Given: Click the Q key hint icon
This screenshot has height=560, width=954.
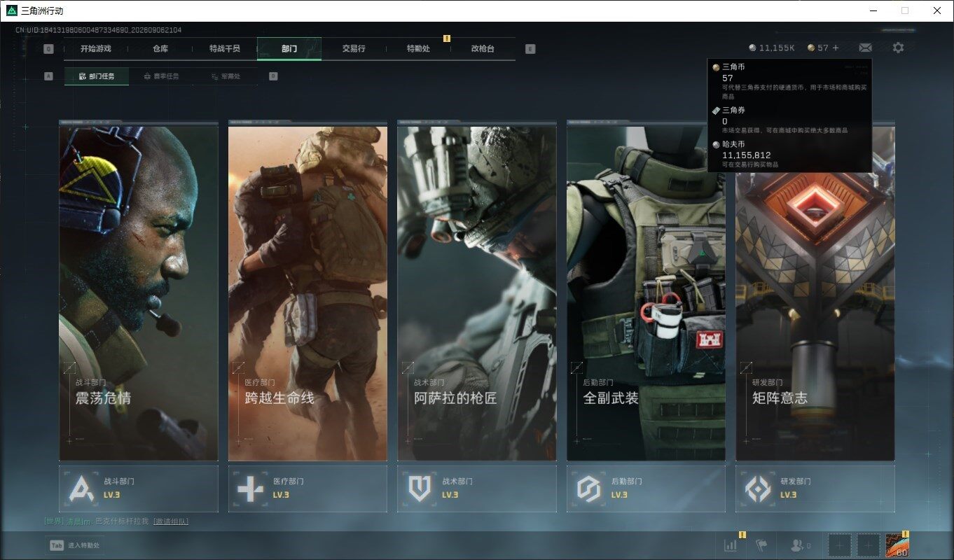Looking at the screenshot, I should coord(48,49).
